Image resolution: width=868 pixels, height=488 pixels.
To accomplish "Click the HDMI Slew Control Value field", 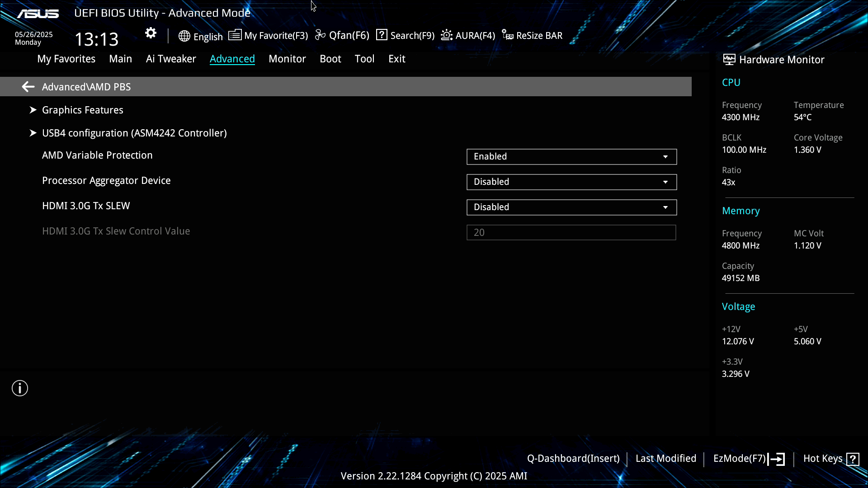I will pyautogui.click(x=571, y=233).
